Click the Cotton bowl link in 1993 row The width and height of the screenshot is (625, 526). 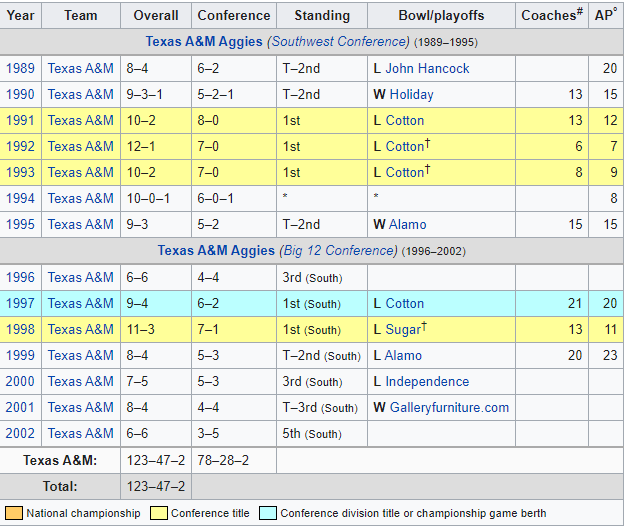tap(404, 172)
